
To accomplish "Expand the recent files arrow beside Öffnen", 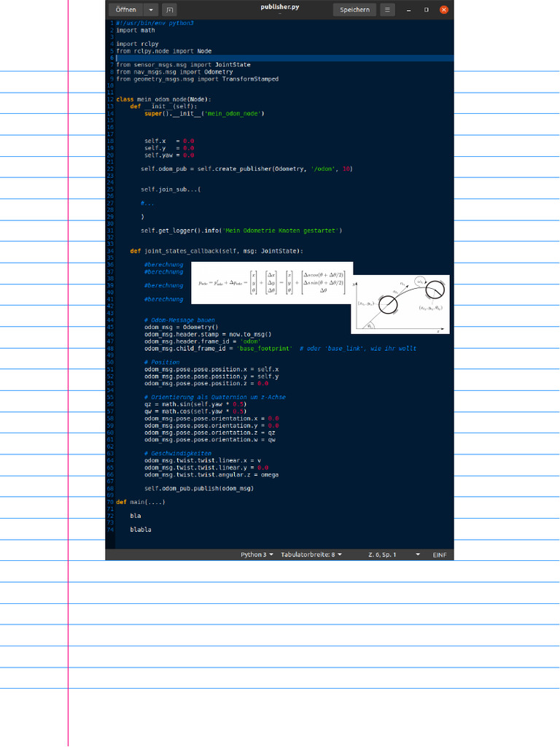I will [x=150, y=9].
